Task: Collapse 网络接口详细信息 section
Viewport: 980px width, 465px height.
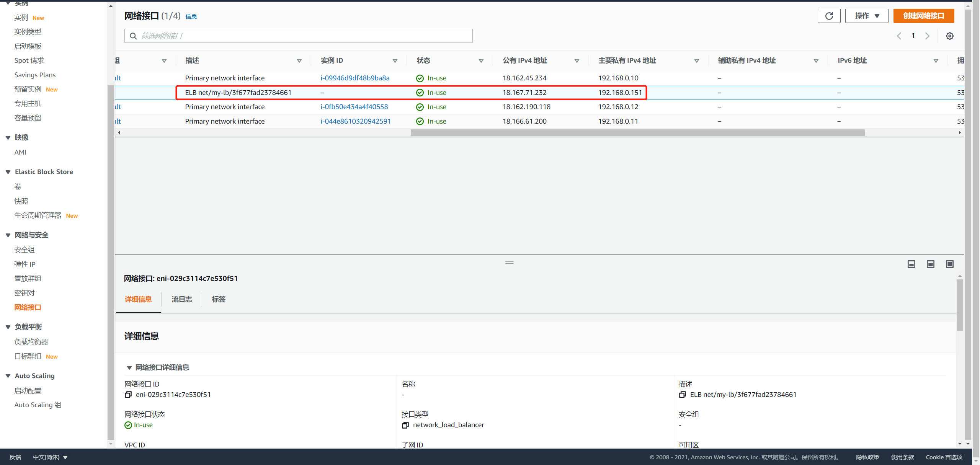Action: [x=129, y=368]
